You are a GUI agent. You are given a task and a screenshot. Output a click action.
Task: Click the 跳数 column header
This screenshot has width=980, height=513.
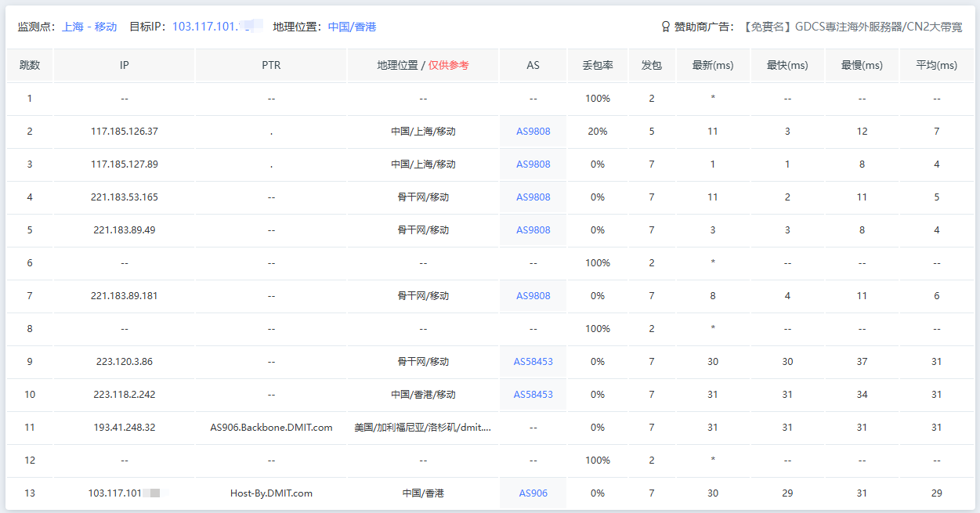coord(30,66)
